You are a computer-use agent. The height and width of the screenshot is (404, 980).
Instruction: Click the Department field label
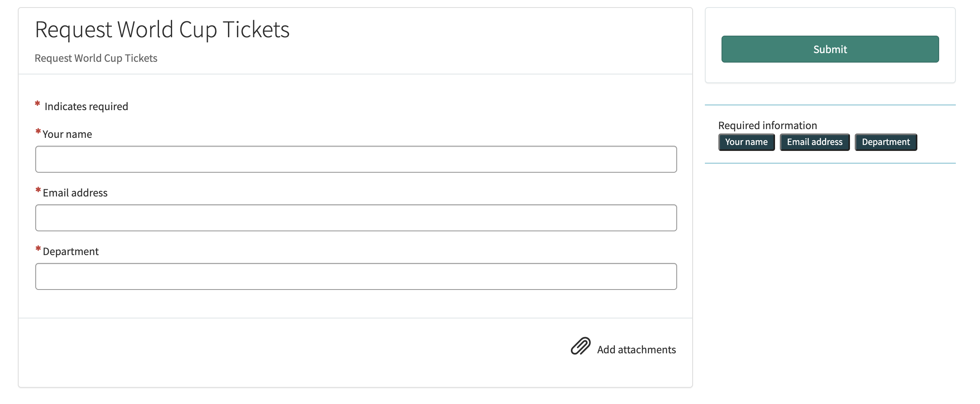click(x=70, y=251)
